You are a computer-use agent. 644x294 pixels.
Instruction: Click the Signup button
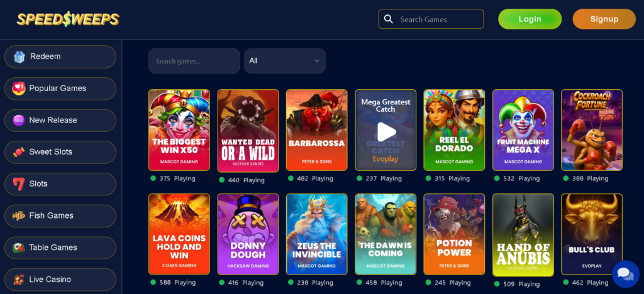604,19
